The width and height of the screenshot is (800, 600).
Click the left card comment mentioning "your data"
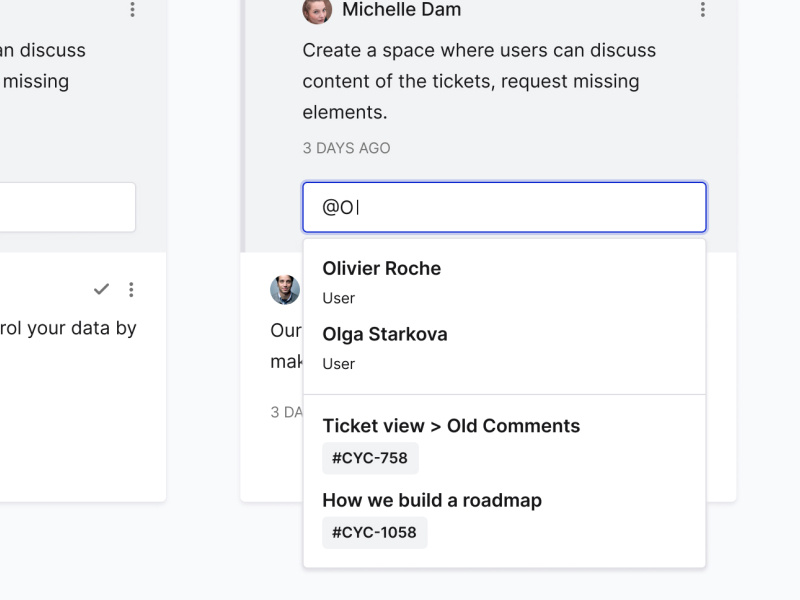(x=69, y=328)
